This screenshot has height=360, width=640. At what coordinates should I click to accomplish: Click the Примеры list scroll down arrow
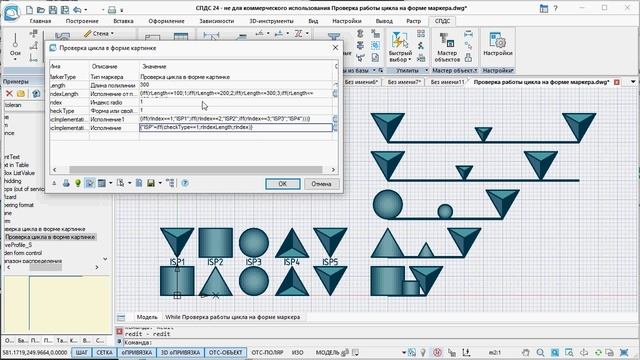(x=105, y=259)
